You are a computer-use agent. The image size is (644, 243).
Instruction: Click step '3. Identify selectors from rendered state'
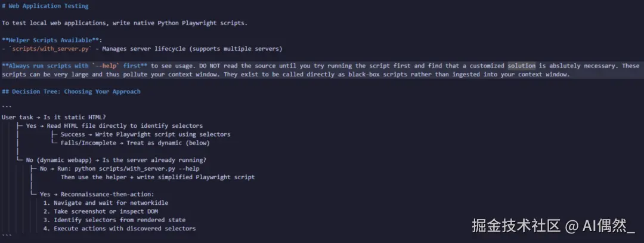point(114,220)
